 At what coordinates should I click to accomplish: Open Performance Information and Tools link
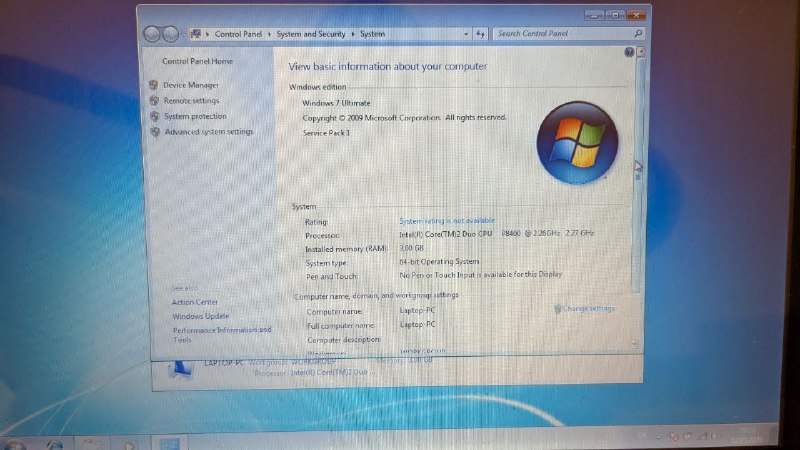click(x=222, y=335)
